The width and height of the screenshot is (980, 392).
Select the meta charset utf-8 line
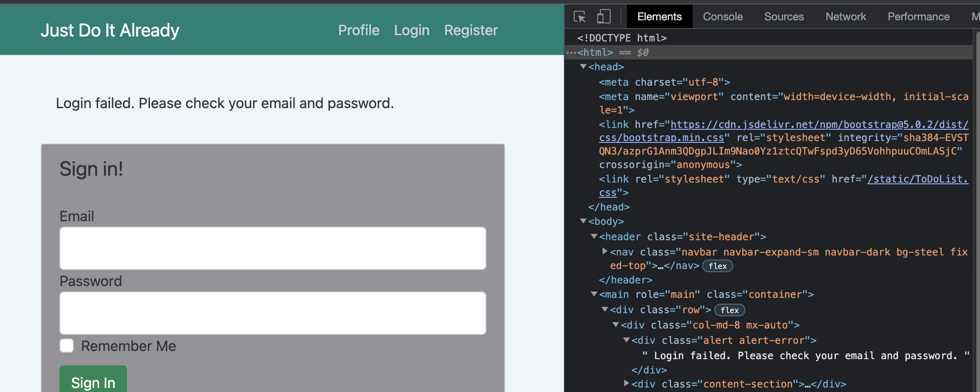[664, 82]
